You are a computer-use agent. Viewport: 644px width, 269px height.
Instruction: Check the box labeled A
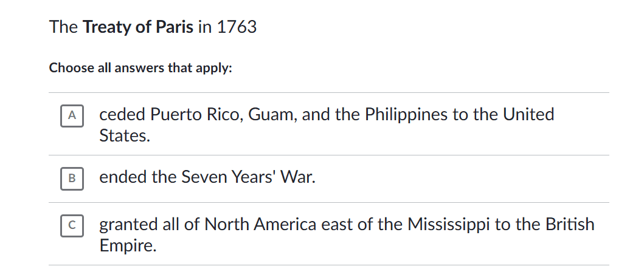(72, 115)
